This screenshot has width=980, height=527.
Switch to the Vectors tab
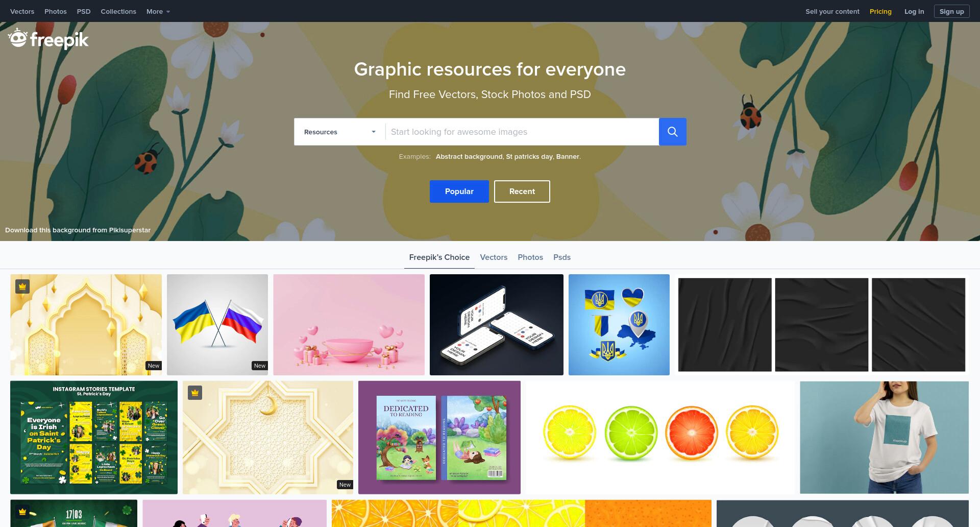[x=494, y=257]
